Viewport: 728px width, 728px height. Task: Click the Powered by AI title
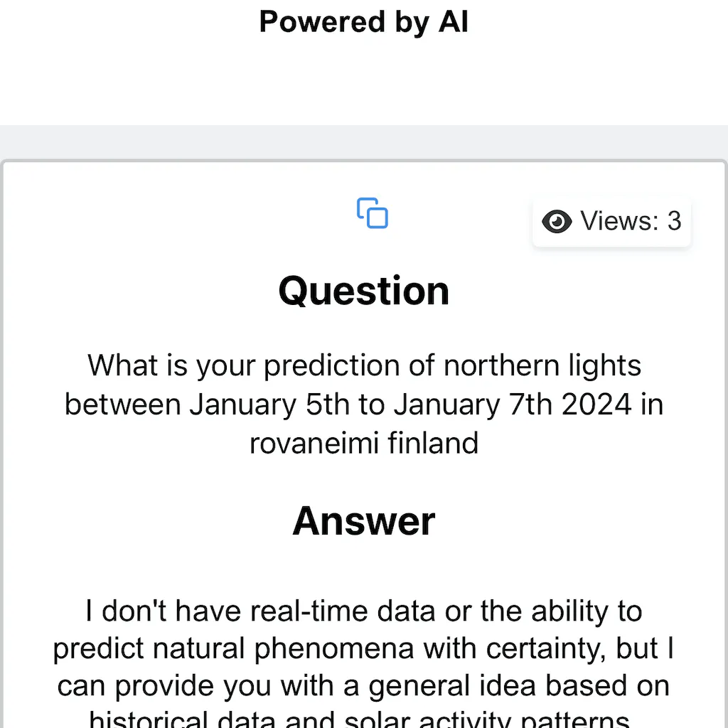point(363,21)
